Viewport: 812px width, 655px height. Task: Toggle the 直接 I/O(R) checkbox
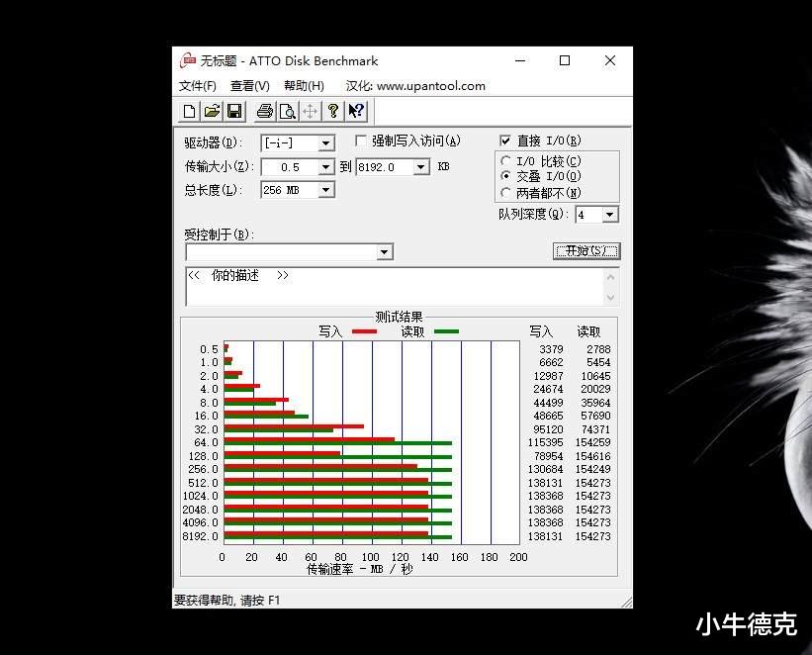(505, 140)
